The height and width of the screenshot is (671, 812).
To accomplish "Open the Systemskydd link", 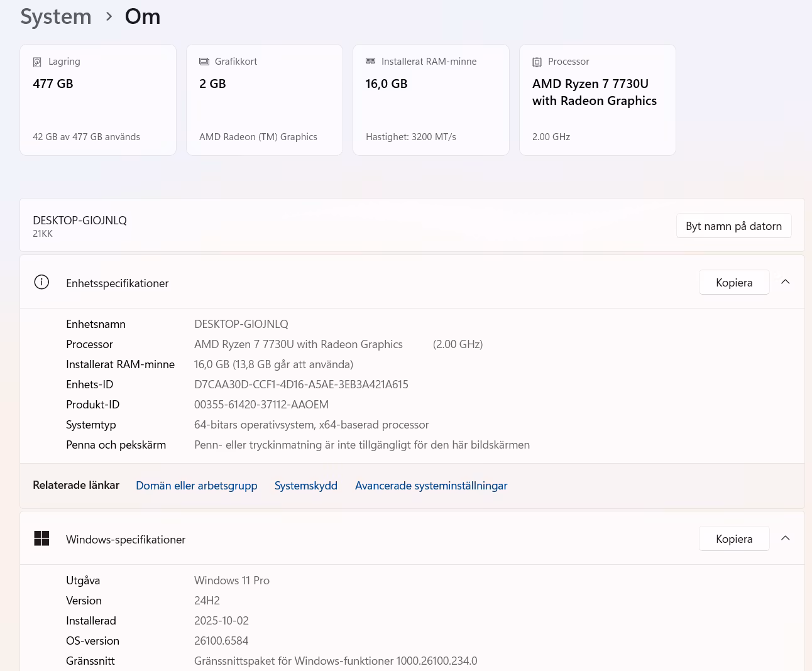I will (306, 486).
